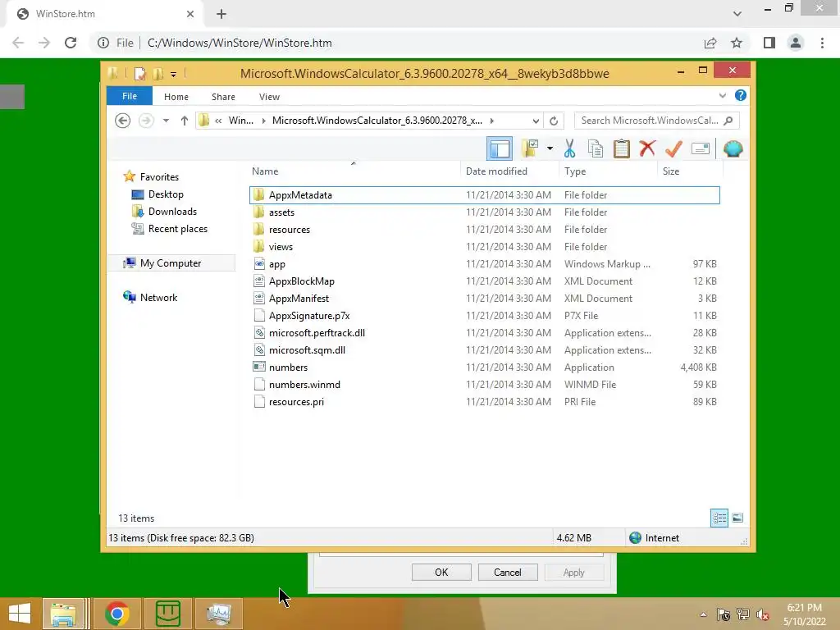Viewport: 840px width, 630px height.
Task: Click the red X Delete icon
Action: pyautogui.click(x=647, y=148)
